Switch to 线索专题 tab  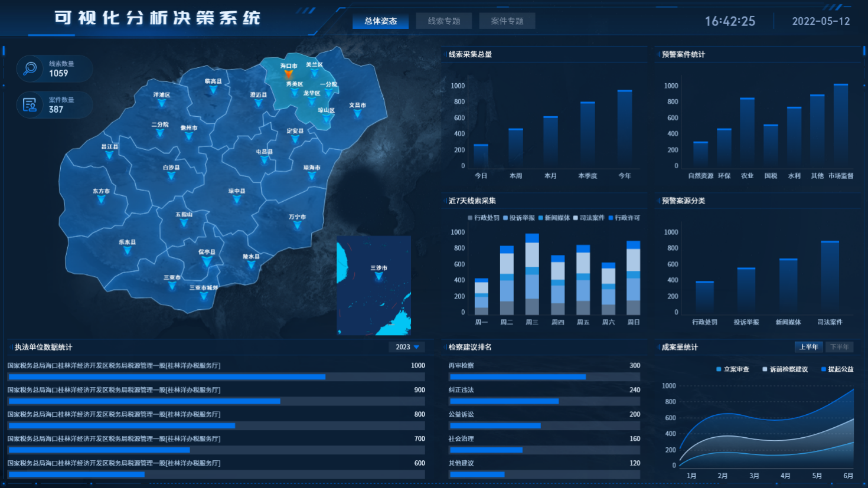click(443, 21)
